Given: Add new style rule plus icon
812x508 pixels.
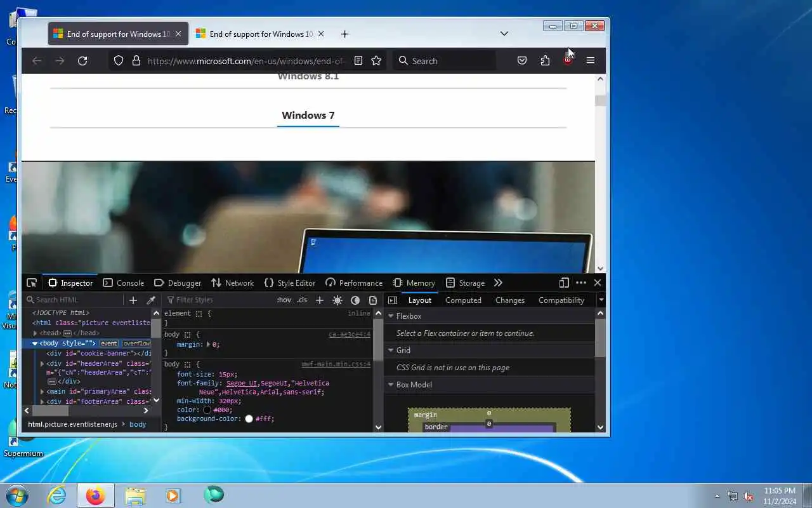Looking at the screenshot, I should 320,300.
